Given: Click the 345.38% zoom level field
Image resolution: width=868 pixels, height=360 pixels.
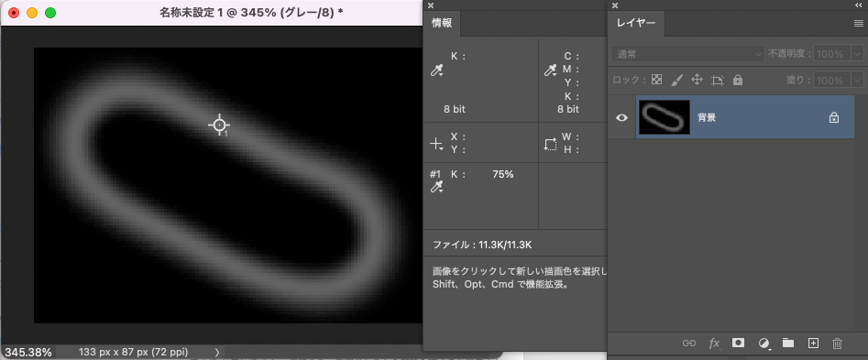Looking at the screenshot, I should [28, 353].
